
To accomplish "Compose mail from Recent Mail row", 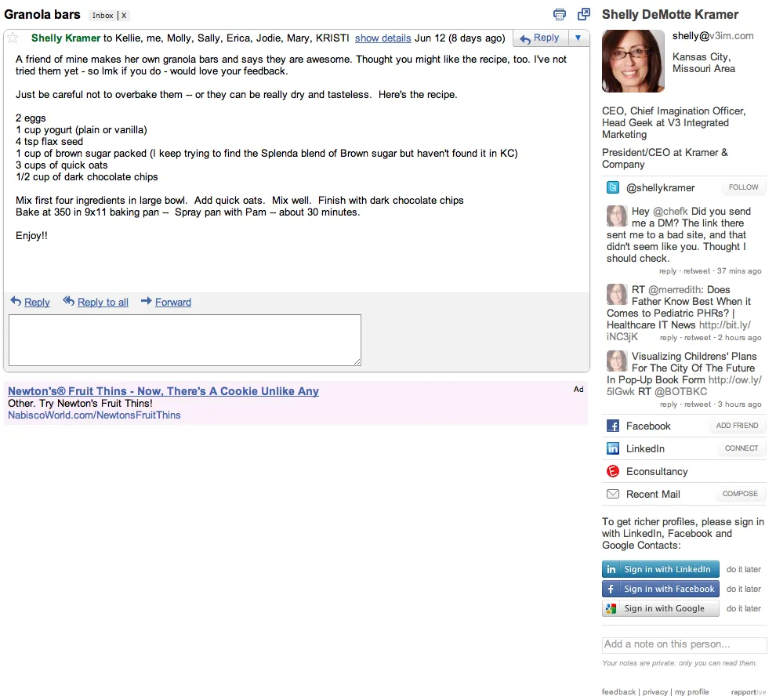I will (x=740, y=494).
